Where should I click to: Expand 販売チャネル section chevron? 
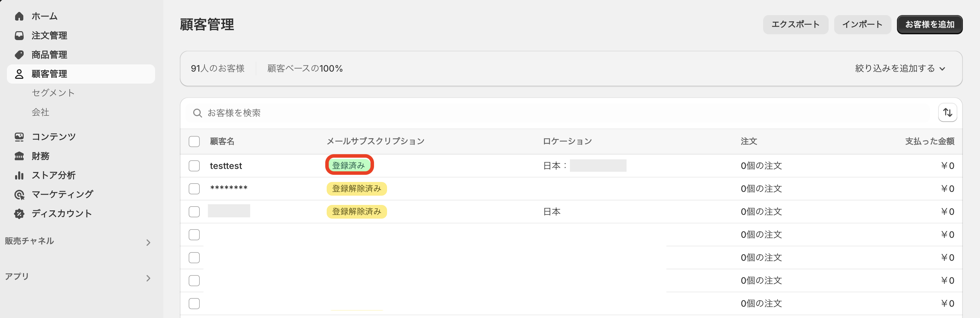(148, 242)
